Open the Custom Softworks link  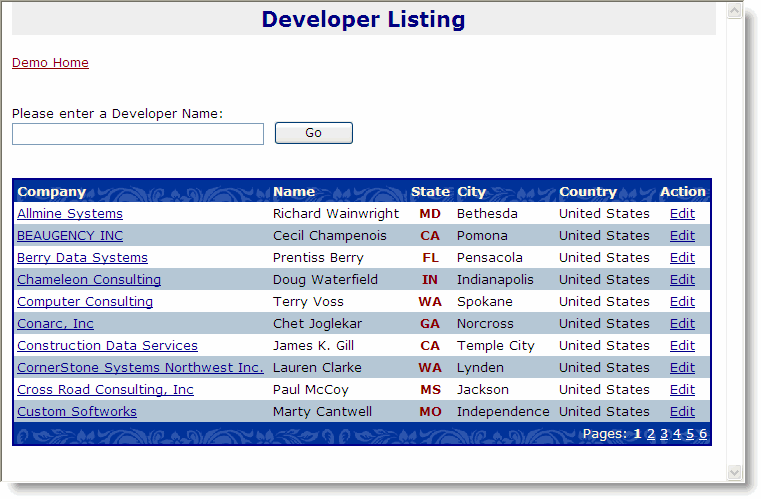tap(77, 412)
